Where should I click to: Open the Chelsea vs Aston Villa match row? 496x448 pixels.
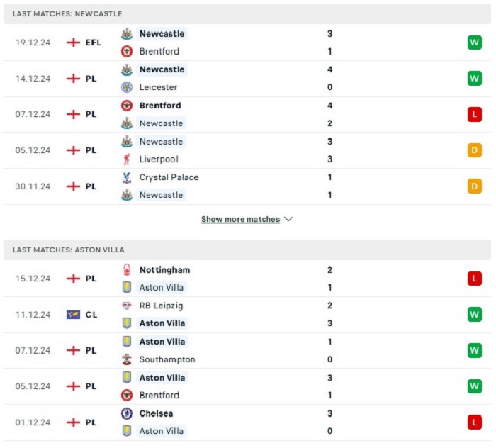tap(247, 422)
